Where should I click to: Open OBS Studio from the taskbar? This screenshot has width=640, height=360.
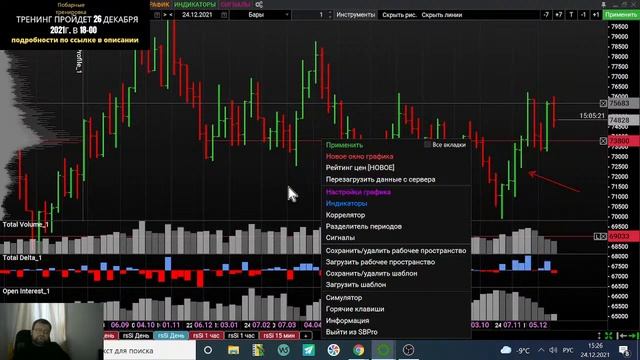[x=408, y=350]
